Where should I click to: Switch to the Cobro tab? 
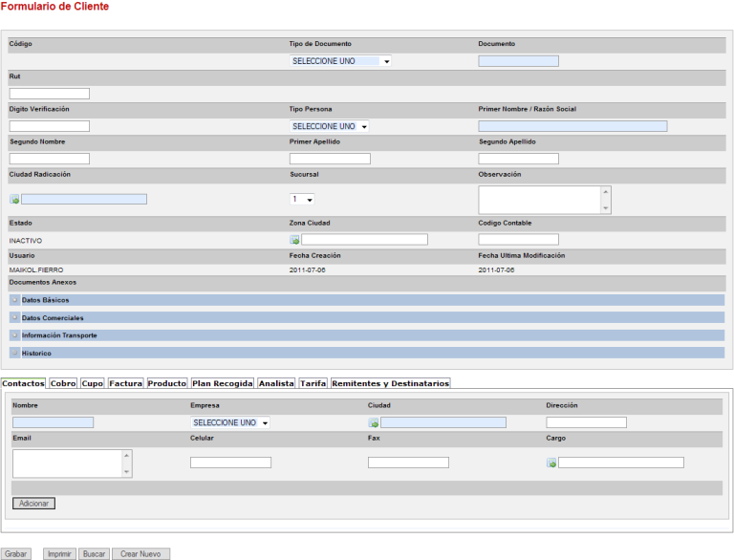click(x=63, y=383)
